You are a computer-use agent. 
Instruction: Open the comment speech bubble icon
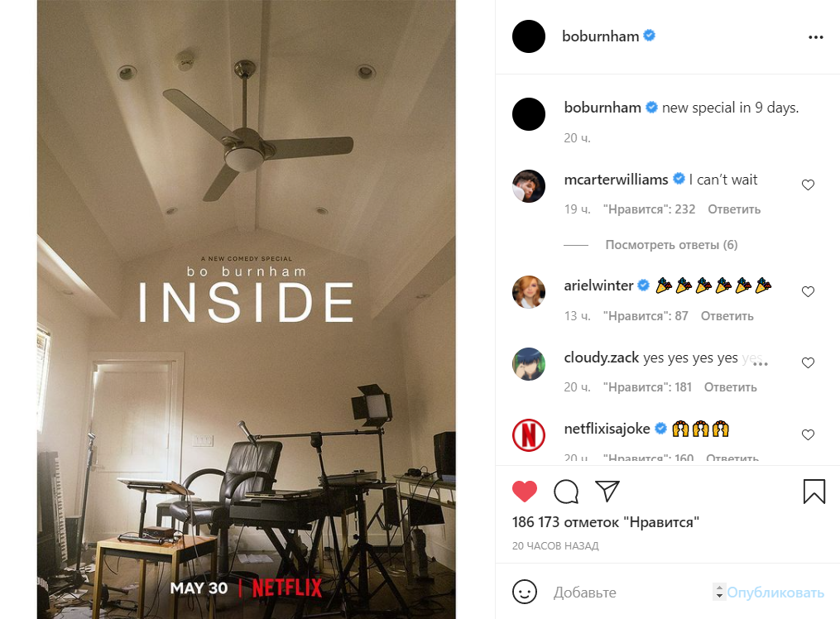566,492
